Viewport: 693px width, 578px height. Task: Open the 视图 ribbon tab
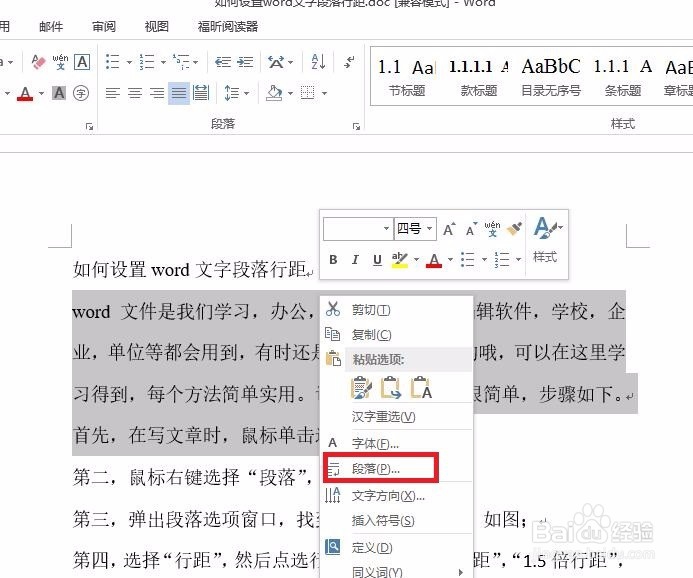(156, 27)
